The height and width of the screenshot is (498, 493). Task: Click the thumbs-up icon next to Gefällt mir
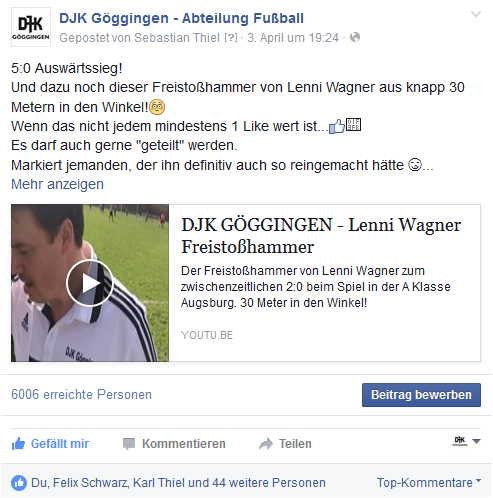18,444
